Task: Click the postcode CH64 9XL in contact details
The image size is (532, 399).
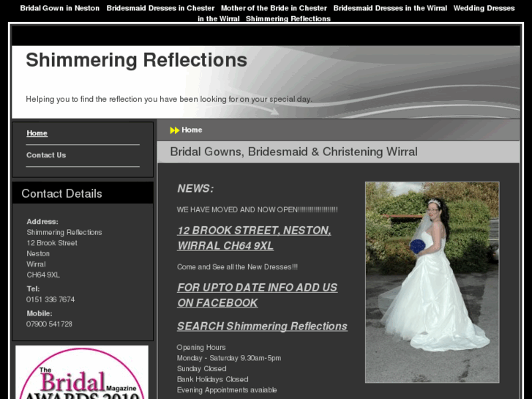Action: (43, 275)
